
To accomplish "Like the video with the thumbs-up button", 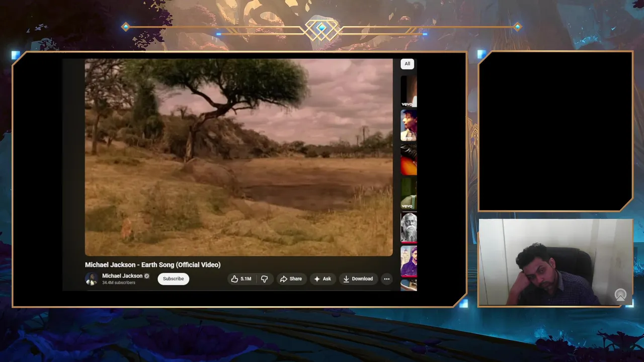I will 242,279.
